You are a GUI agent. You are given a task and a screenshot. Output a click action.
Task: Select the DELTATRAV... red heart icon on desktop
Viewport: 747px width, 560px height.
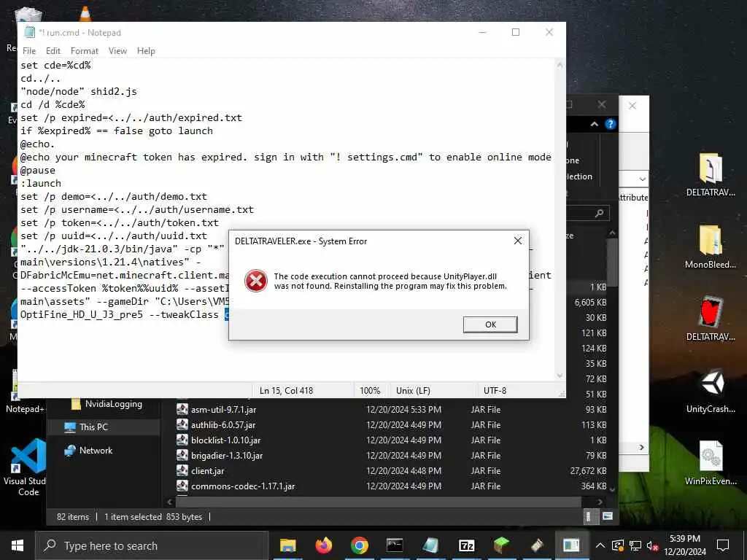[711, 319]
